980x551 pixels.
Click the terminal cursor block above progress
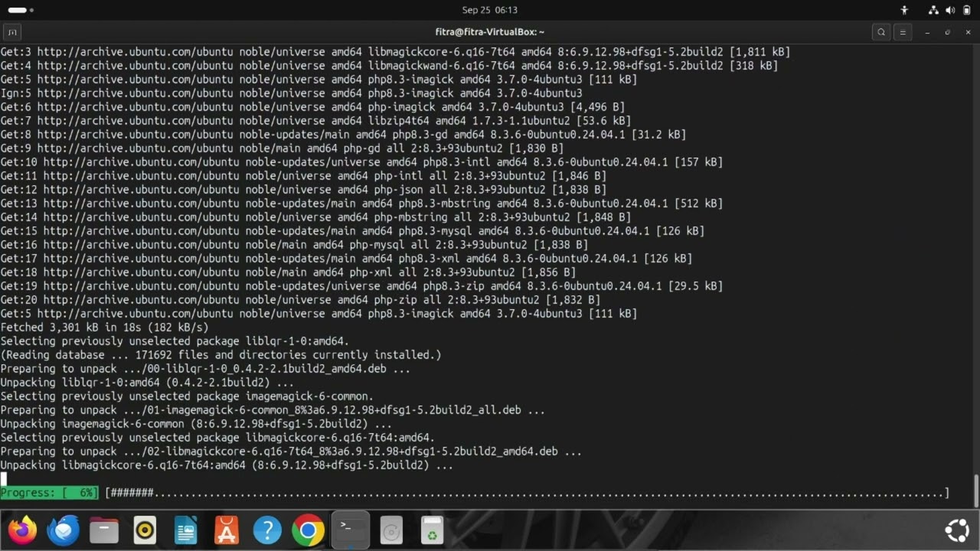coord(3,479)
